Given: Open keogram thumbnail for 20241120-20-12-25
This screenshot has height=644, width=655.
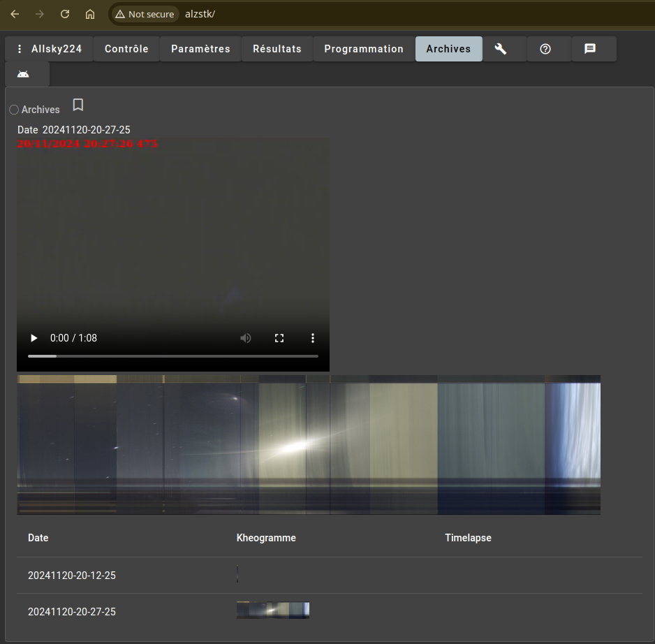Looking at the screenshot, I should (x=237, y=573).
